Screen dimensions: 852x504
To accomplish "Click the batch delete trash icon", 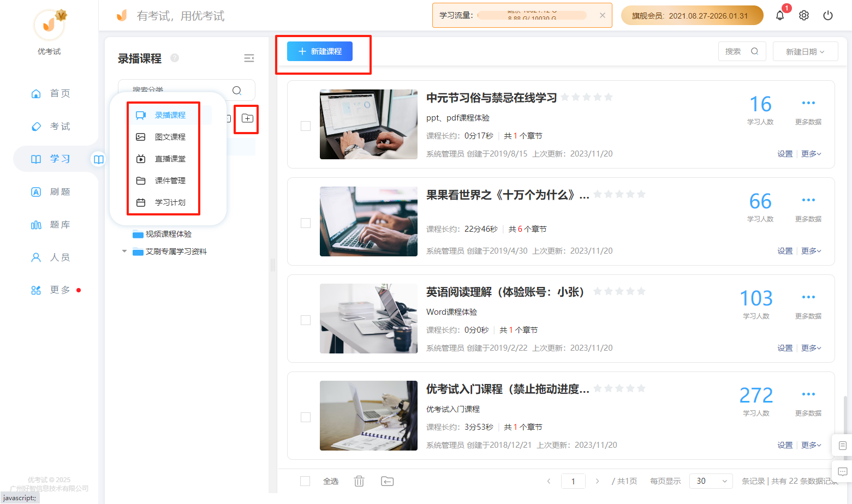I will [x=359, y=481].
